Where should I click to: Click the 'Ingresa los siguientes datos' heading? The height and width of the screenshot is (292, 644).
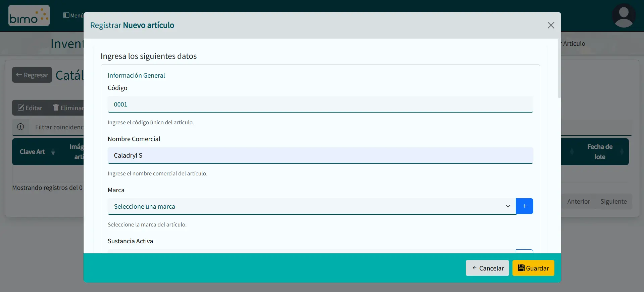click(x=149, y=56)
